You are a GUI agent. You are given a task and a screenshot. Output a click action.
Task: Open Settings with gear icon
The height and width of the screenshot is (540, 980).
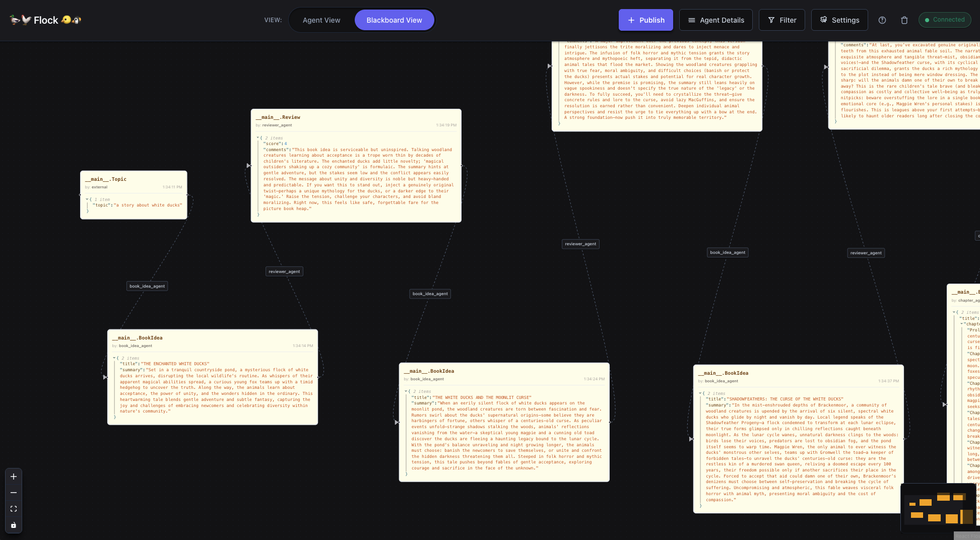pos(839,20)
